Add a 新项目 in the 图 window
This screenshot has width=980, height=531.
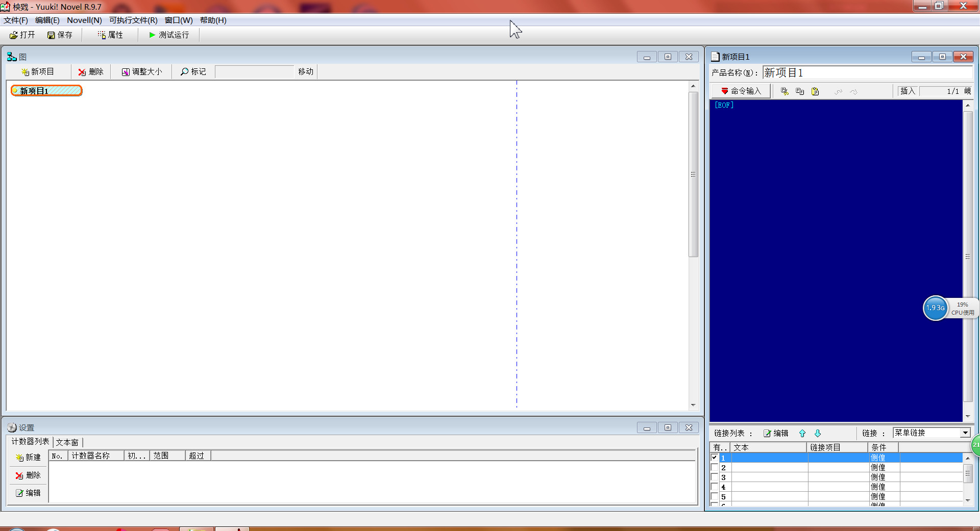point(38,71)
